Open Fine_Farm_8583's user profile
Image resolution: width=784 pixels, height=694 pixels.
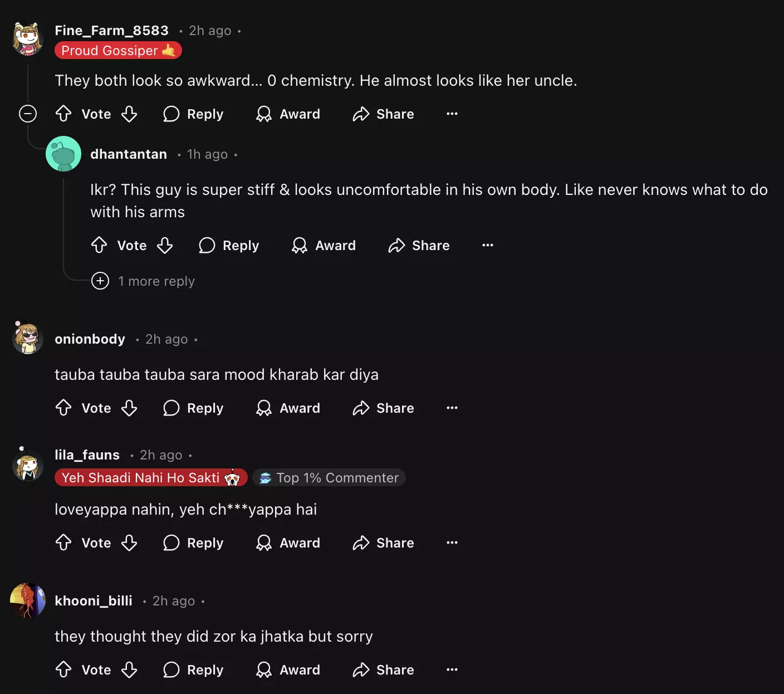click(x=111, y=31)
